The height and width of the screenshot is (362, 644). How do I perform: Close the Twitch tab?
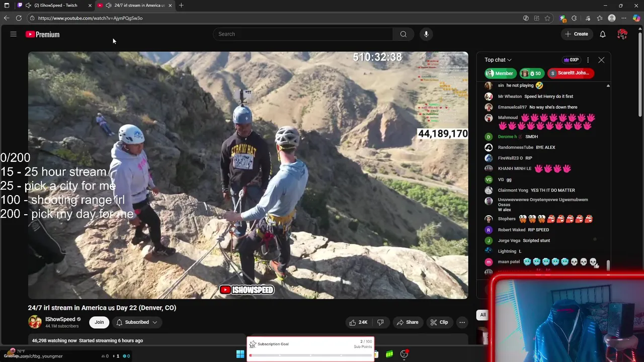pyautogui.click(x=90, y=6)
